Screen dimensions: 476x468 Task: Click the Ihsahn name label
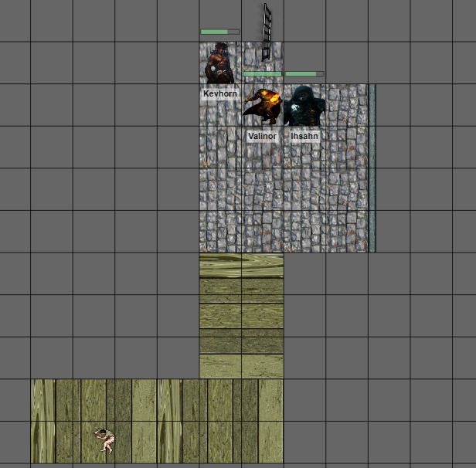pos(304,136)
